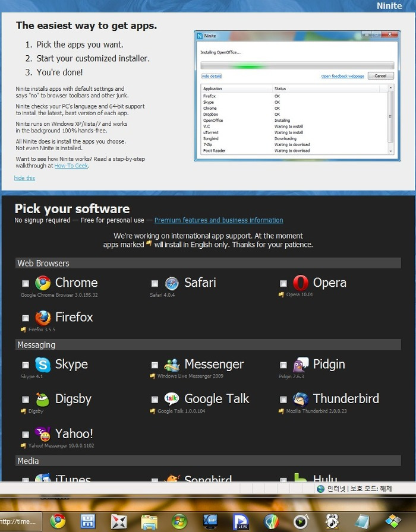The image size is (416, 532).
Task: Open the LIVE player taskbar icon
Action: 241,521
